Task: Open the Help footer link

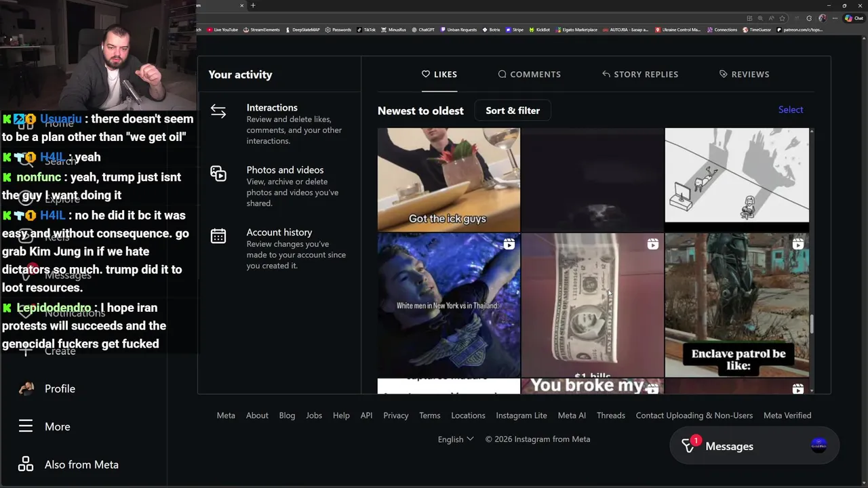Action: point(341,415)
